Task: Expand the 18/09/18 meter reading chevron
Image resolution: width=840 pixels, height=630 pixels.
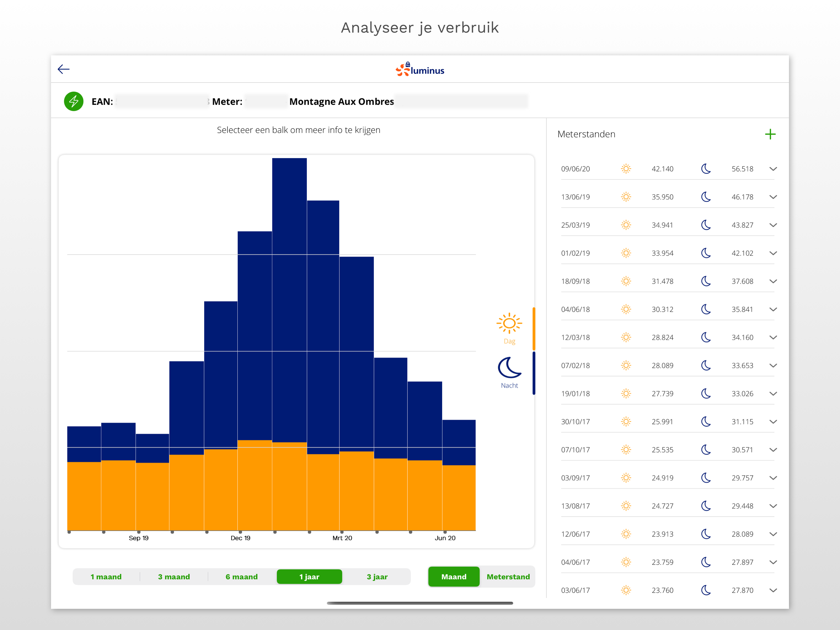Action: [x=773, y=281]
